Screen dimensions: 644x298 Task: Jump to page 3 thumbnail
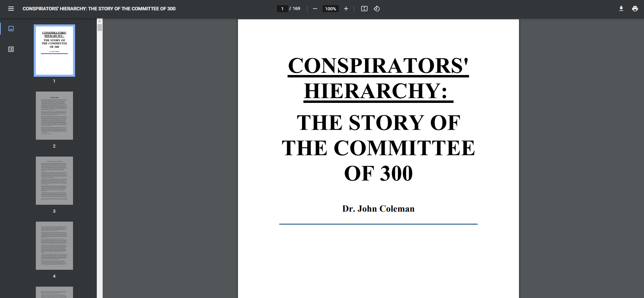[54, 181]
